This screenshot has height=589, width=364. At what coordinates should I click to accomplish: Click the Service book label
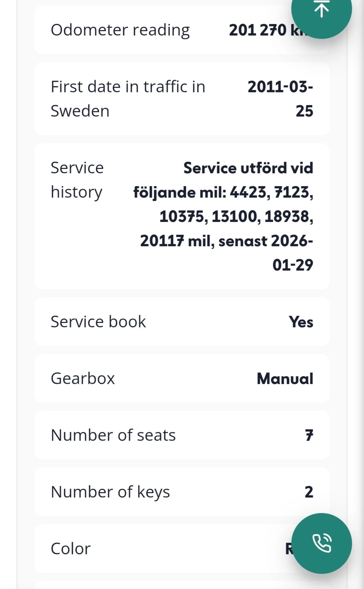[x=98, y=322]
